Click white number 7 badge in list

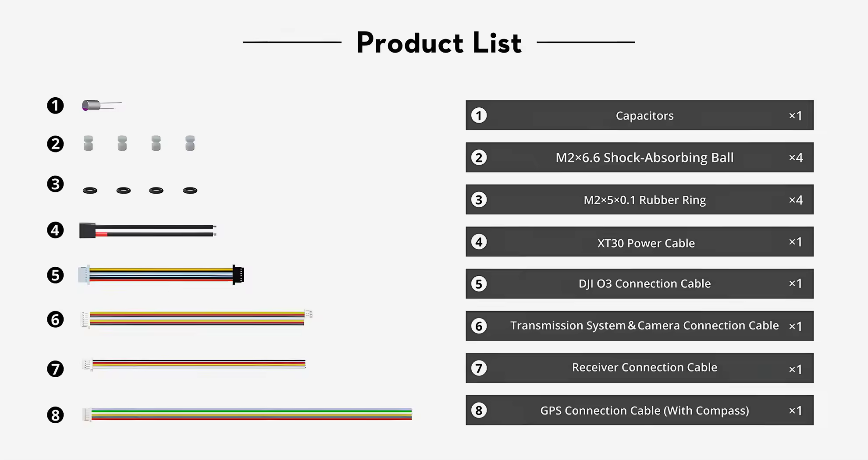[x=479, y=368]
